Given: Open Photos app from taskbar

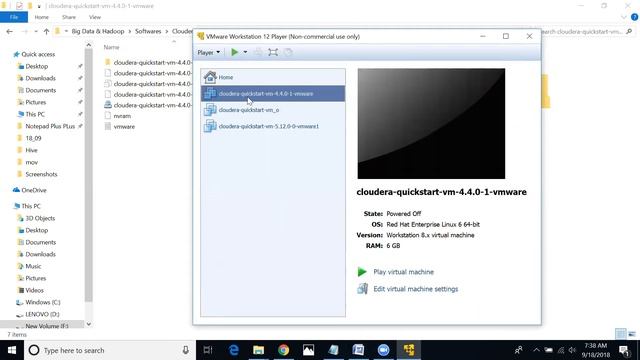Looking at the screenshot, I should [308, 350].
